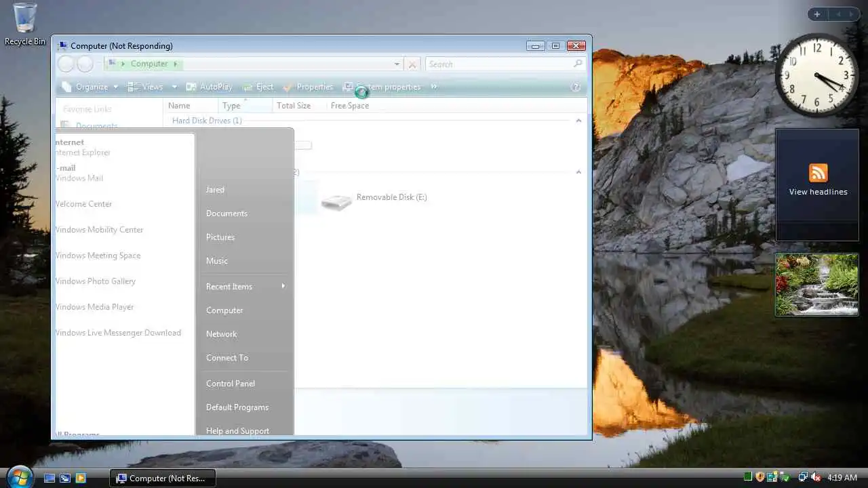The image size is (868, 488).
Task: Open Jared user folder in Start menu
Action: coord(215,190)
